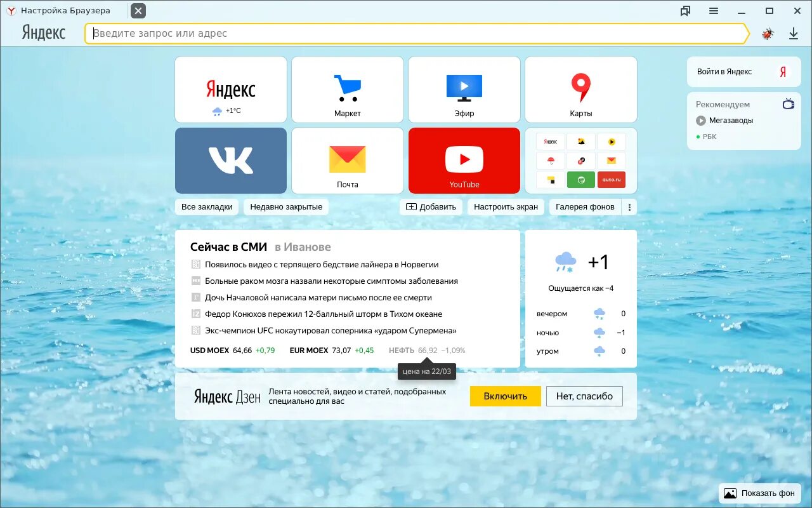Play the Мегазаводы recommendation
Image resolution: width=812 pixels, height=508 pixels.
(724, 121)
